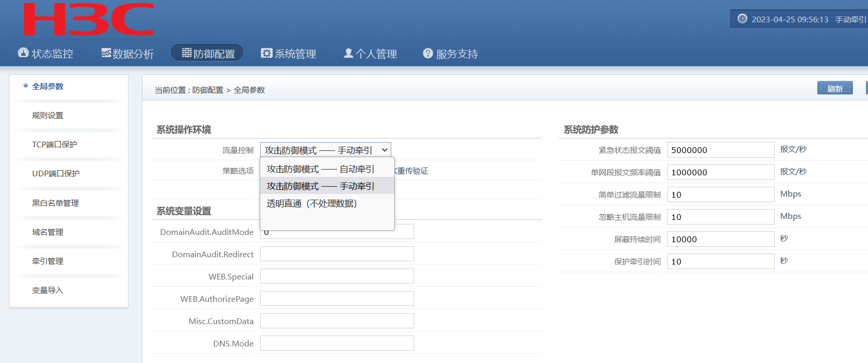This screenshot has height=363, width=868.
Task: Go to 规则设置 in the sidebar
Action: click(48, 116)
